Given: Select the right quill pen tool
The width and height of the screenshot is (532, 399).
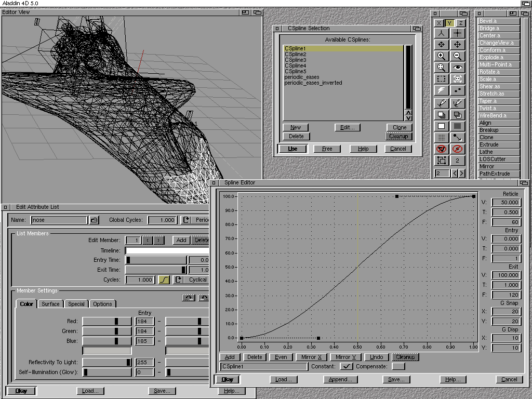Looking at the screenshot, I should pos(457,103).
